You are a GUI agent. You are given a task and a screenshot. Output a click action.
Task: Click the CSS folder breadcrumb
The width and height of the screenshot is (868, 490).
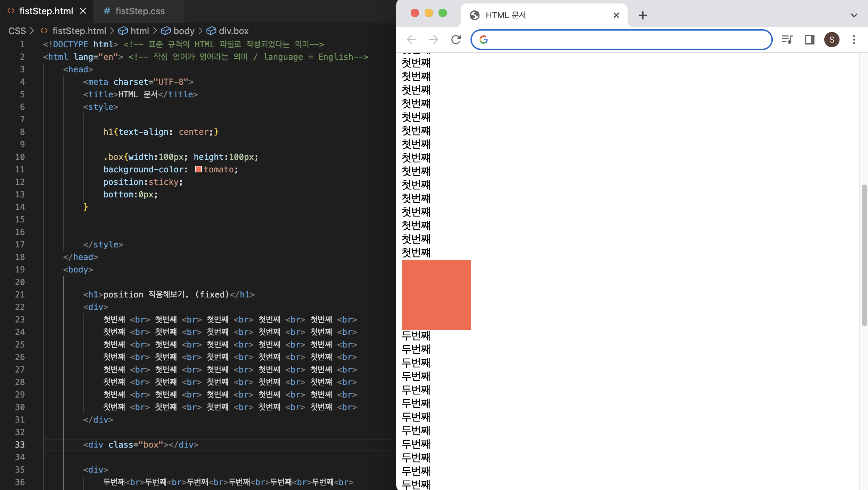click(x=17, y=31)
